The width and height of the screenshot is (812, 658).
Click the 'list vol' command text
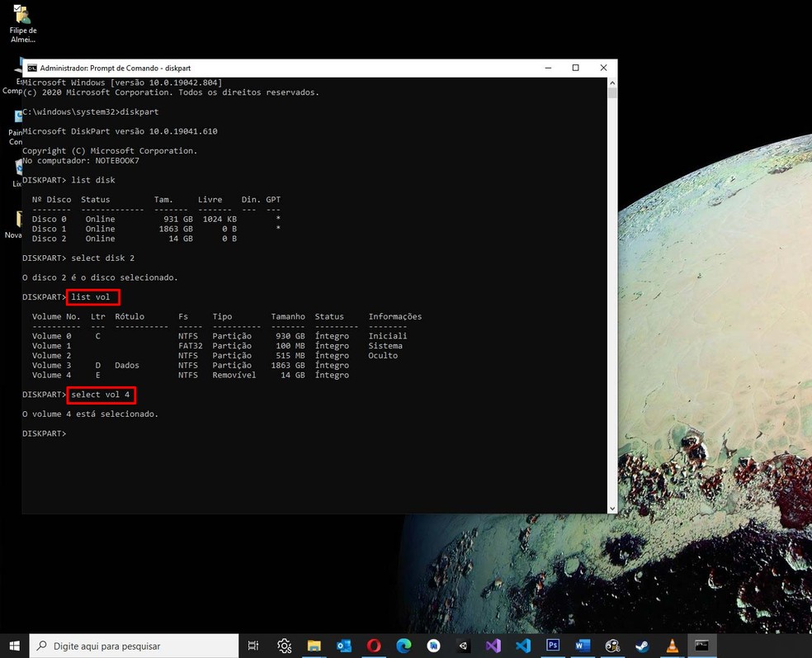point(91,297)
